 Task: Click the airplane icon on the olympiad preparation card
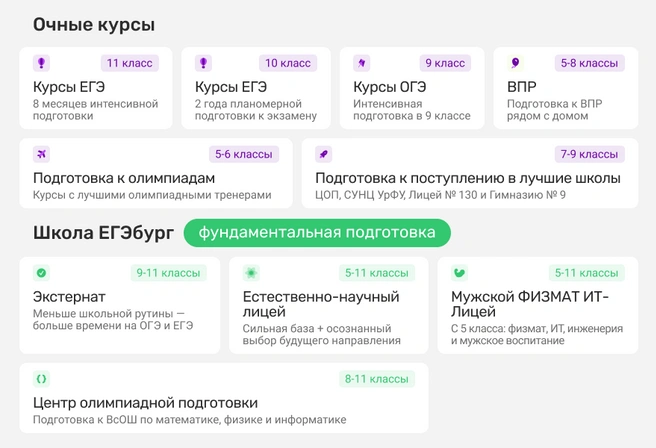tap(41, 154)
